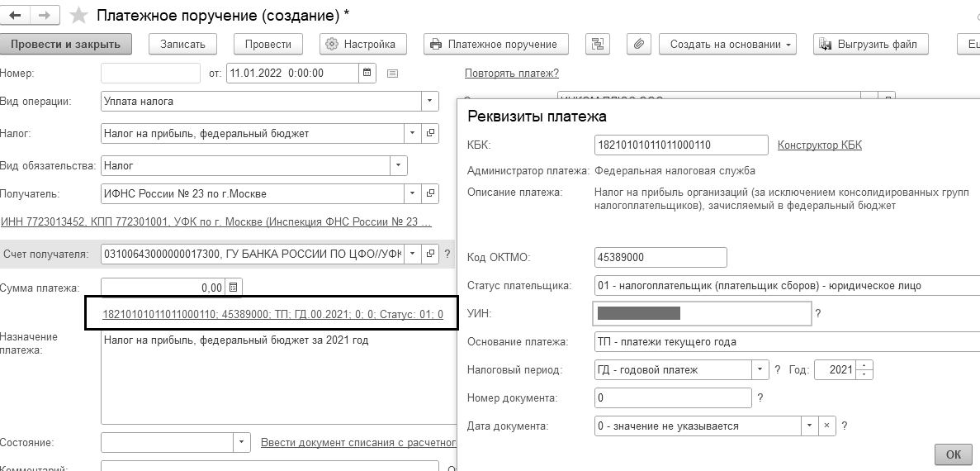This screenshot has height=471, width=980.
Task: Click the Повторять платеж? link
Action: coord(511,74)
